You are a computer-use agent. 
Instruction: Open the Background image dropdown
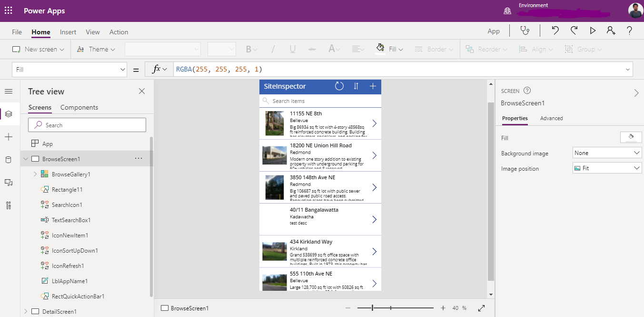[607, 153]
